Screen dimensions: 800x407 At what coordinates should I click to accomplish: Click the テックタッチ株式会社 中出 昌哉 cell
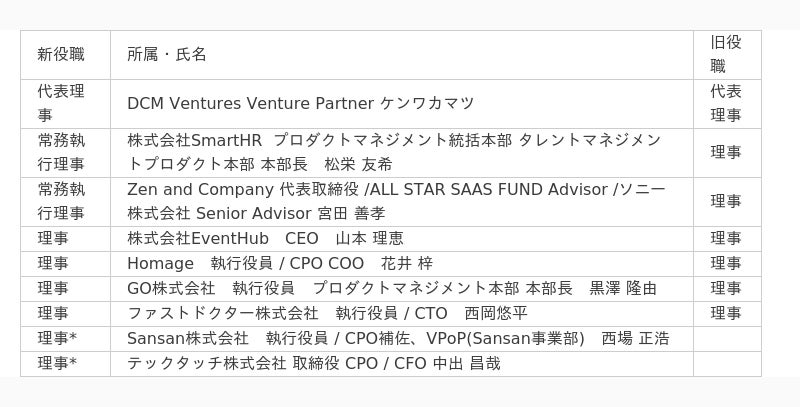[x=402, y=364]
